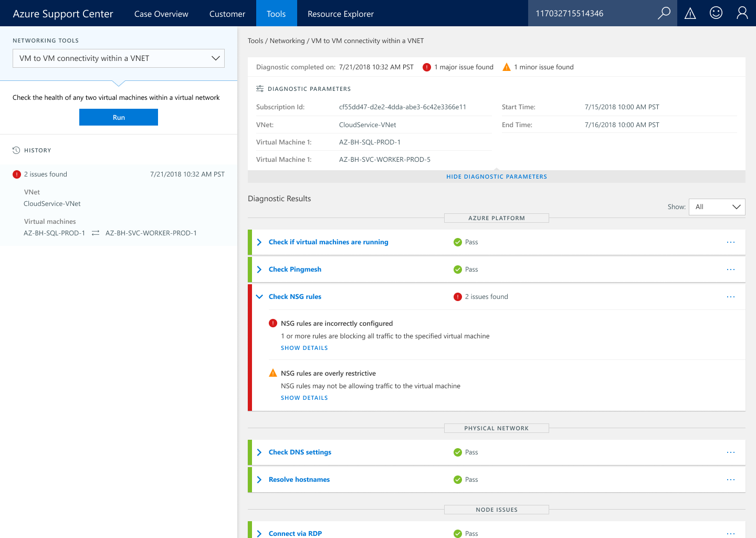Click red icon next to NSG rules incorrectly configured
This screenshot has width=756, height=538.
tap(273, 323)
